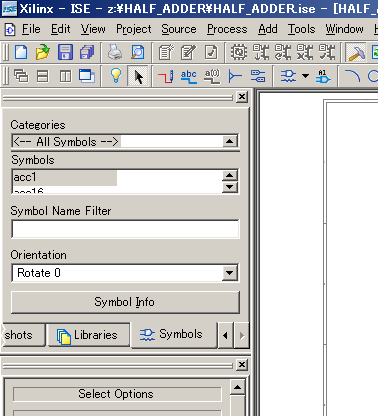Select Tile Horizontally icon

point(43,76)
